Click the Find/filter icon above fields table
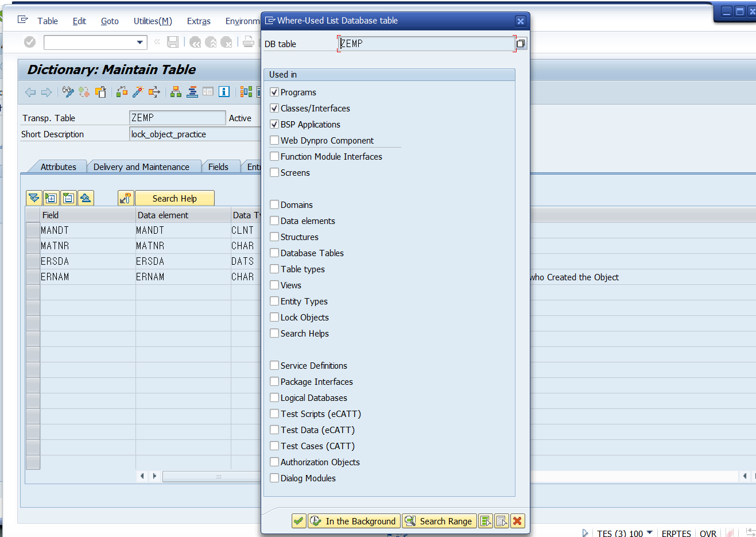This screenshot has width=756, height=537. (34, 198)
